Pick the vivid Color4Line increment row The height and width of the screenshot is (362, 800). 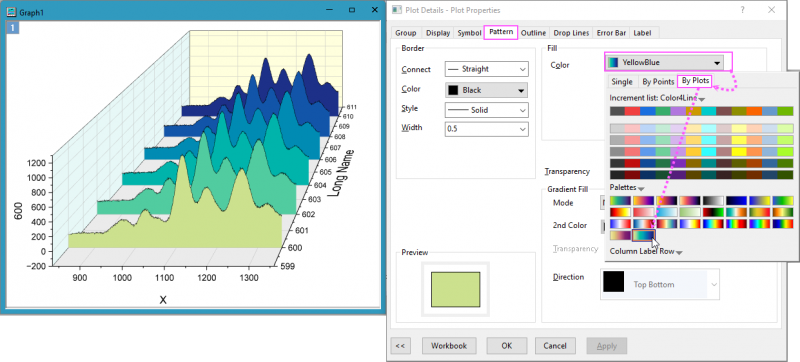click(701, 111)
